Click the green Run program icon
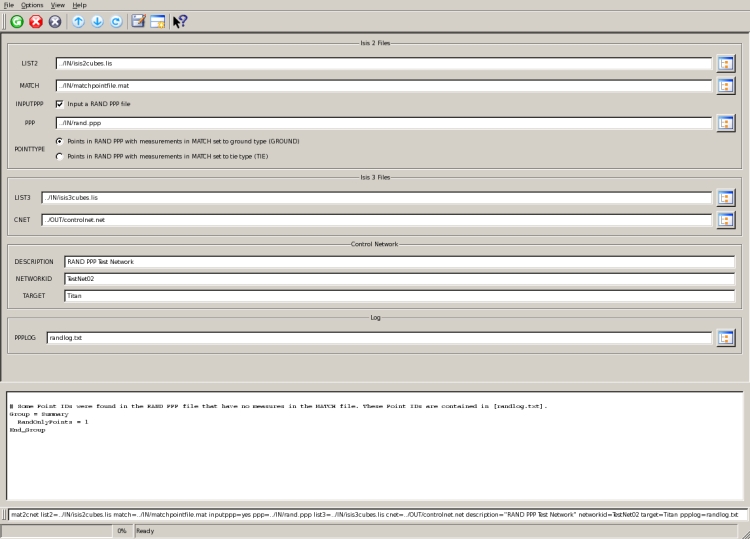The image size is (750, 539). pyautogui.click(x=17, y=21)
